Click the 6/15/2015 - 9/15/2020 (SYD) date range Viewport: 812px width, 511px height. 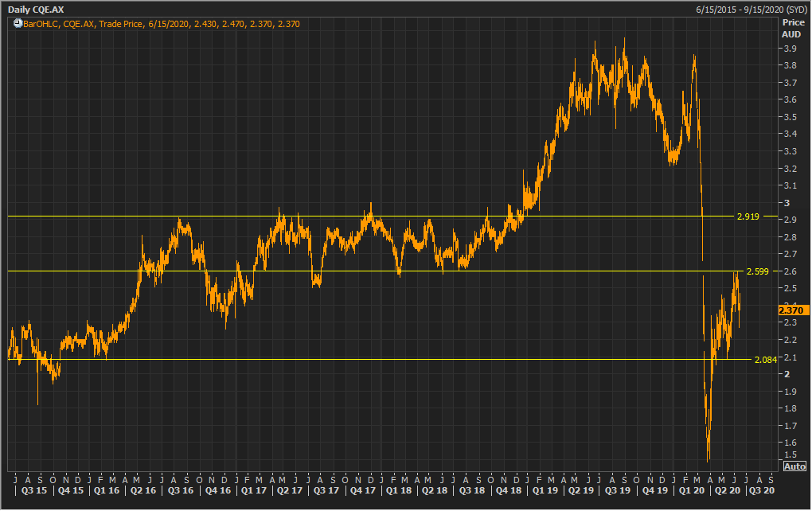point(751,10)
